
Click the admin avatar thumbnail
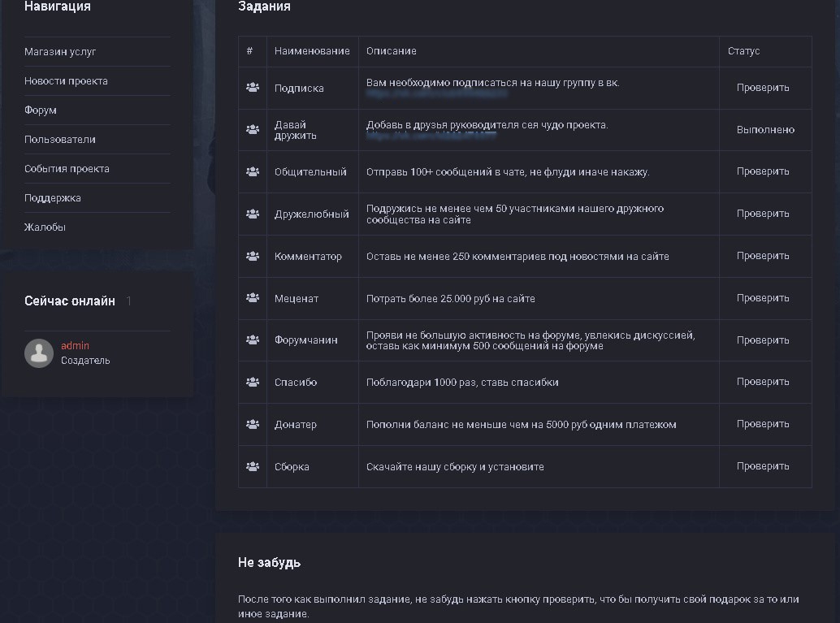[39, 353]
